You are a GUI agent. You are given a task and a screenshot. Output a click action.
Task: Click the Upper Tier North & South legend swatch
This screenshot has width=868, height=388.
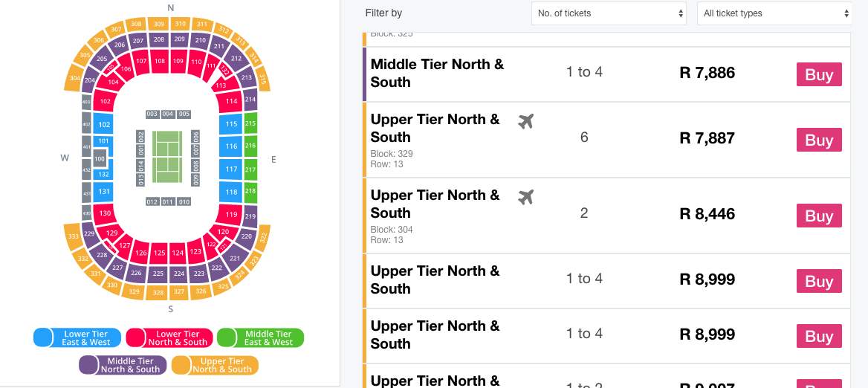tap(215, 365)
